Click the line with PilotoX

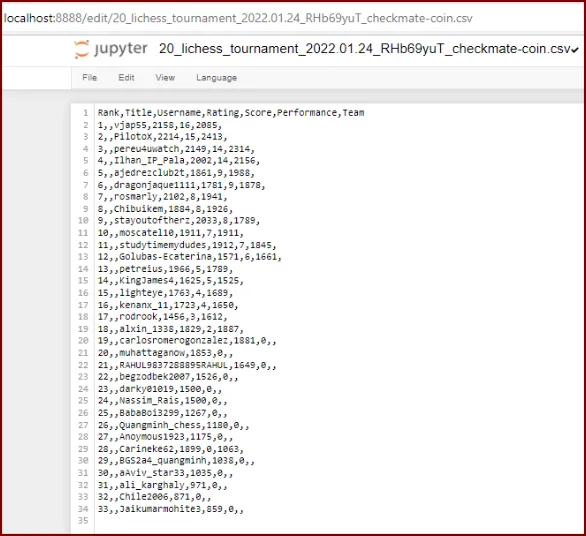coord(163,137)
